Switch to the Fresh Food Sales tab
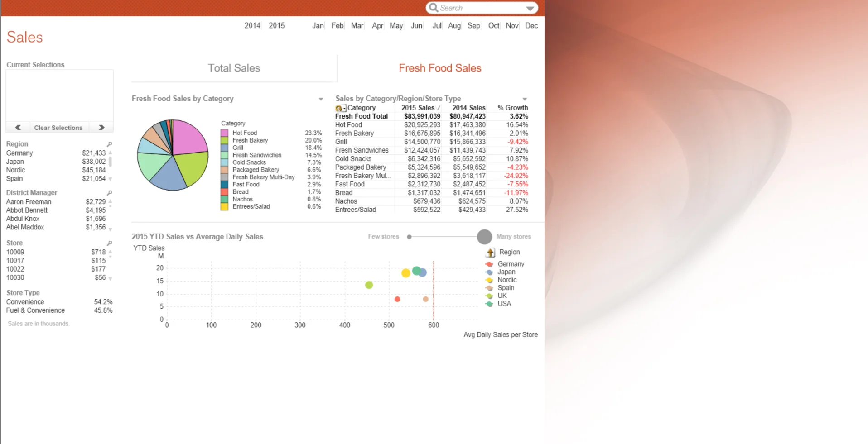Viewport: 868px width, 444px height. click(439, 68)
